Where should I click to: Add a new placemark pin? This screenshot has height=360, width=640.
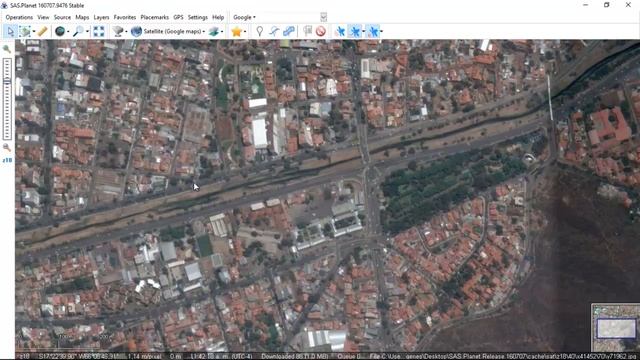pyautogui.click(x=260, y=31)
